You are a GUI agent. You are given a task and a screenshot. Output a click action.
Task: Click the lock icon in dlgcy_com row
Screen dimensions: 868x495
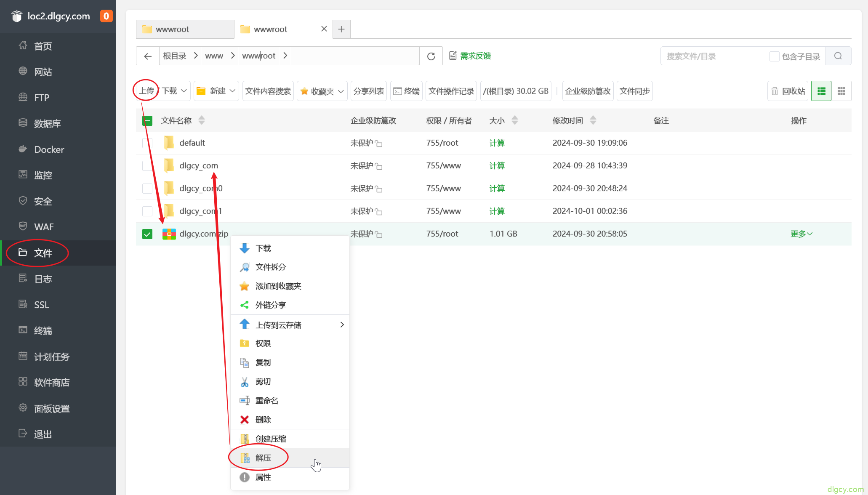click(379, 166)
